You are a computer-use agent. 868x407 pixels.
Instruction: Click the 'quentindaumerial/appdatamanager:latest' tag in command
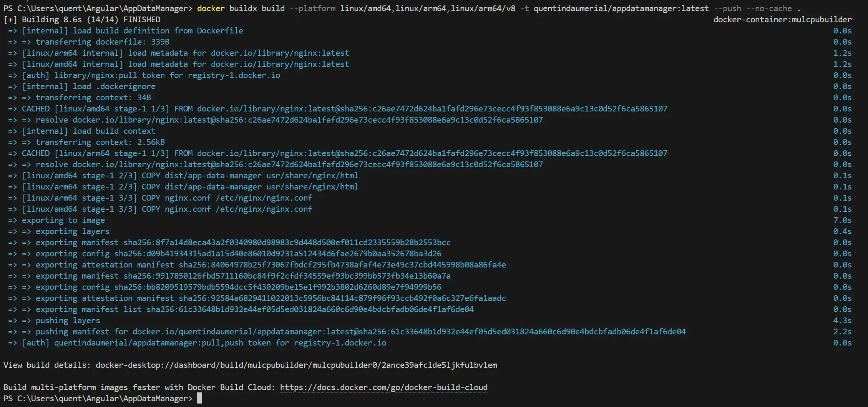(x=621, y=8)
